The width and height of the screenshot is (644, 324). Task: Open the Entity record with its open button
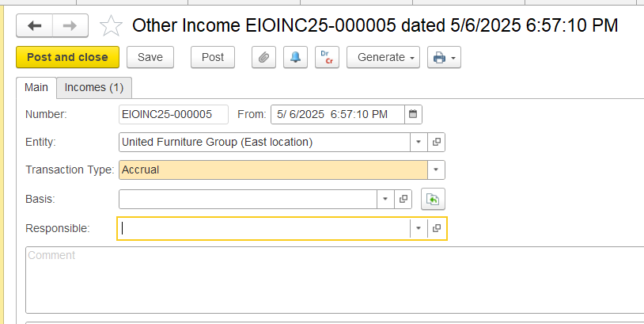(437, 142)
